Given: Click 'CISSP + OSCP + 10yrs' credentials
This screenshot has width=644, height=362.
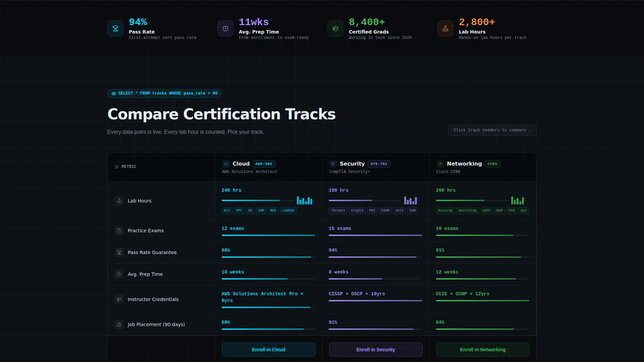Looking at the screenshot, I should [x=357, y=294].
